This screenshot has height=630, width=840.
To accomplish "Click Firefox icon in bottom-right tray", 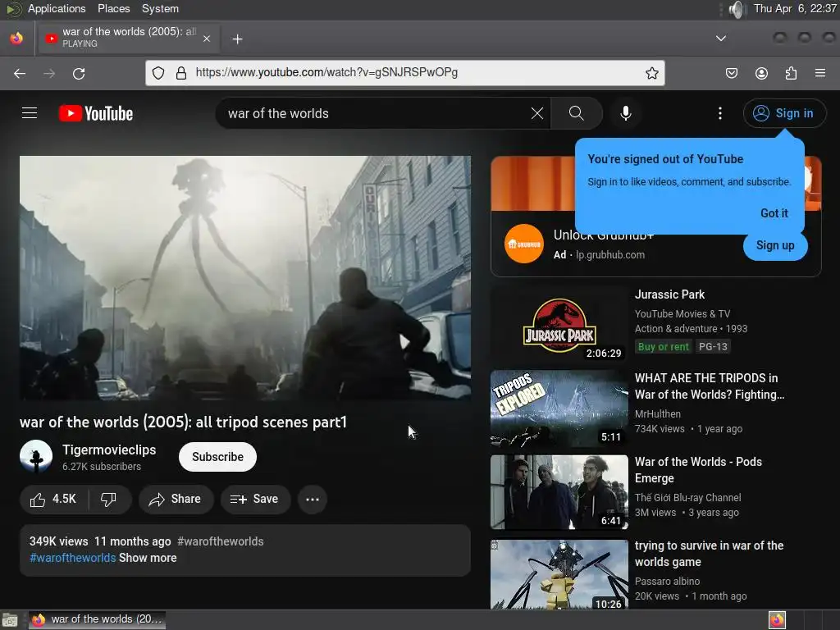I will (777, 620).
